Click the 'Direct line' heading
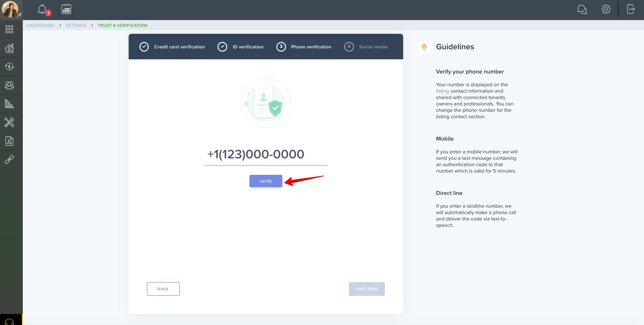Screen dimensions: 644x325 (449, 193)
